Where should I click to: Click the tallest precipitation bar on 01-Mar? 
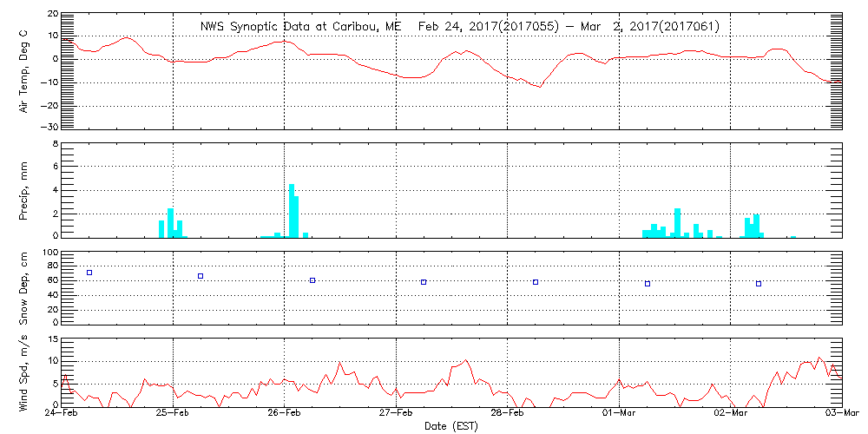[x=677, y=222]
